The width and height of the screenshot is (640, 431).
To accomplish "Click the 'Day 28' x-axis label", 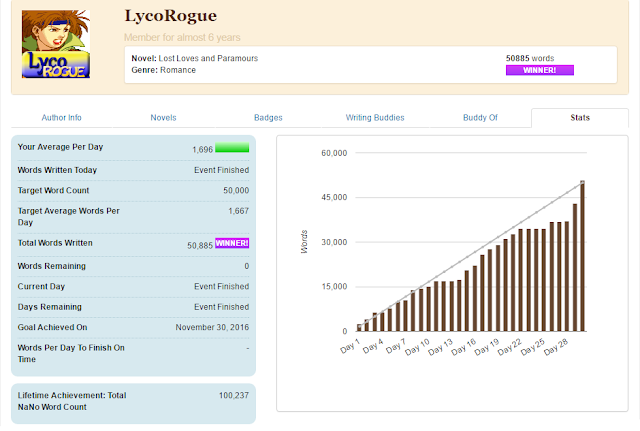I will tap(556, 347).
